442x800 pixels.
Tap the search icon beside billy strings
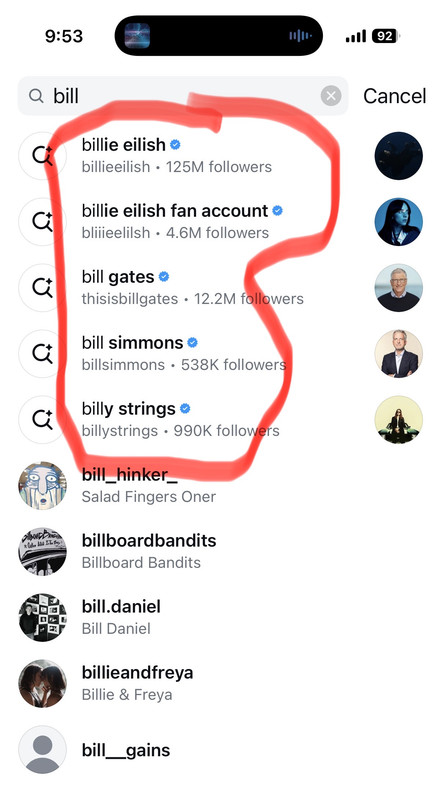42,419
